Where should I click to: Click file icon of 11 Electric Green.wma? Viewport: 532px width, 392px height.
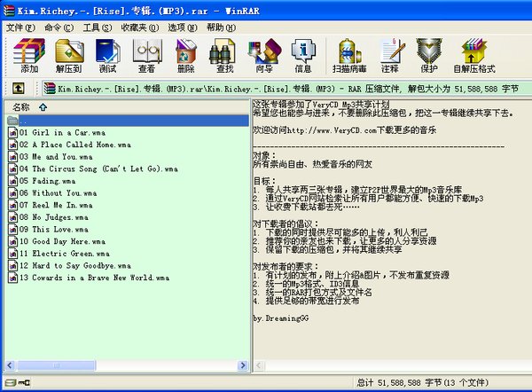pyautogui.click(x=13, y=254)
